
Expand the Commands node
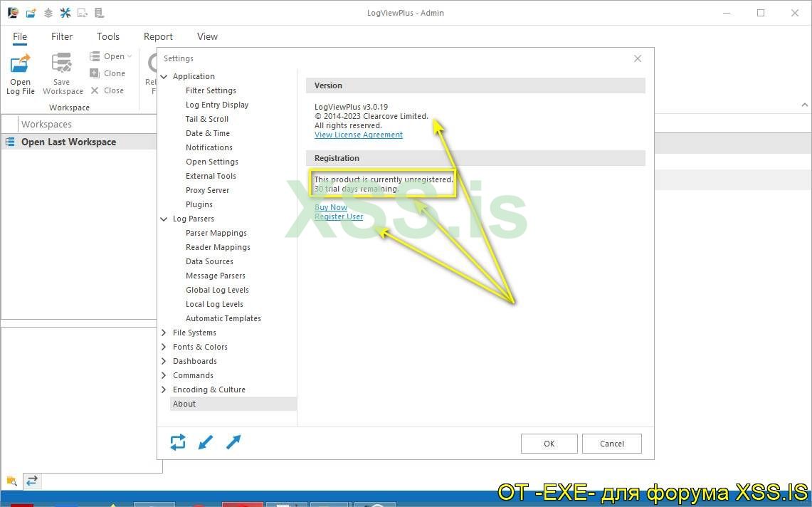tap(164, 375)
